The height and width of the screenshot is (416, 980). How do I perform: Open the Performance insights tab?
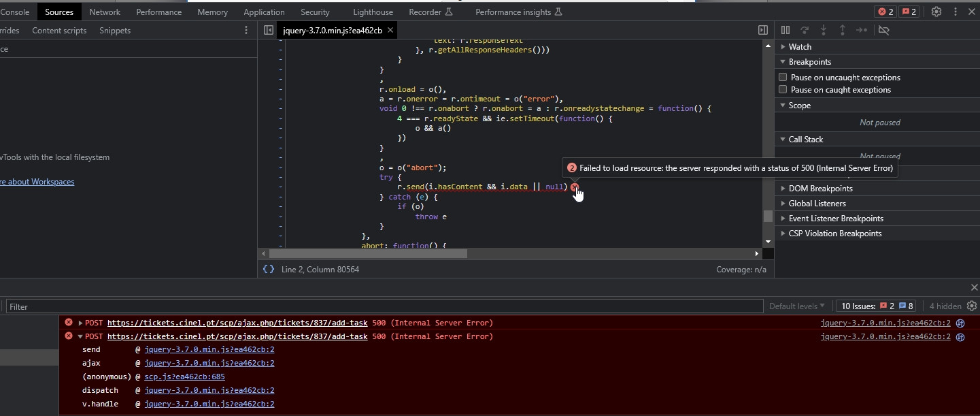pyautogui.click(x=519, y=12)
